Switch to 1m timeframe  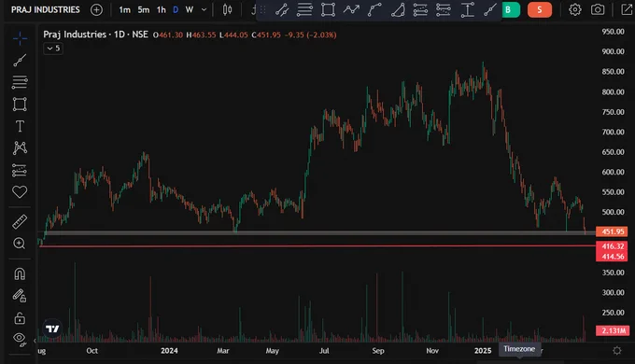coord(125,9)
